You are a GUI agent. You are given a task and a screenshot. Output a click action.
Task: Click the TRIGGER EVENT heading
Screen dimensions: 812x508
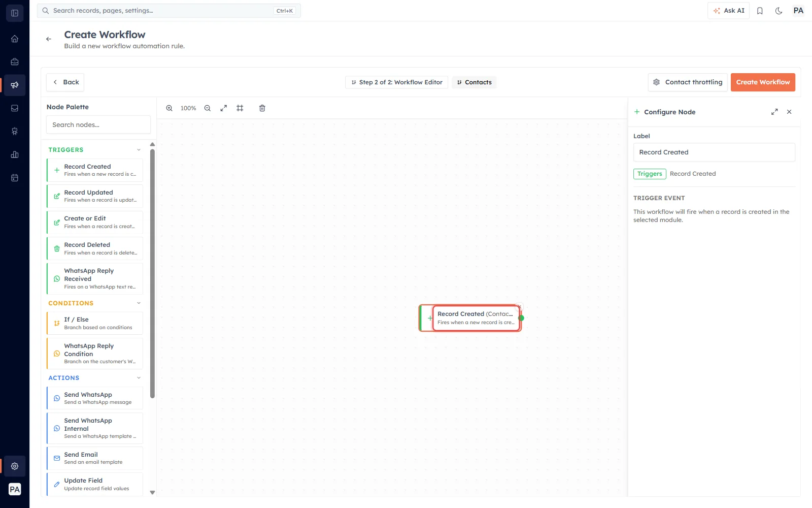[x=659, y=198]
